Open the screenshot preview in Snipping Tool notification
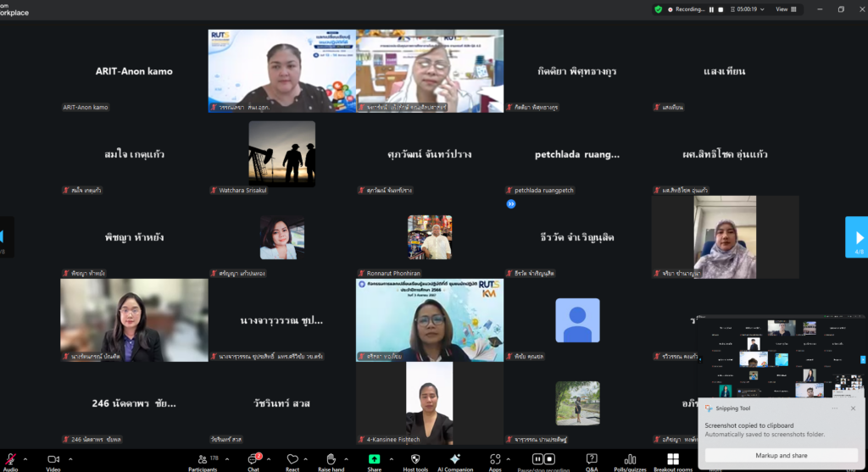Image resolution: width=868 pixels, height=472 pixels. coord(781,357)
